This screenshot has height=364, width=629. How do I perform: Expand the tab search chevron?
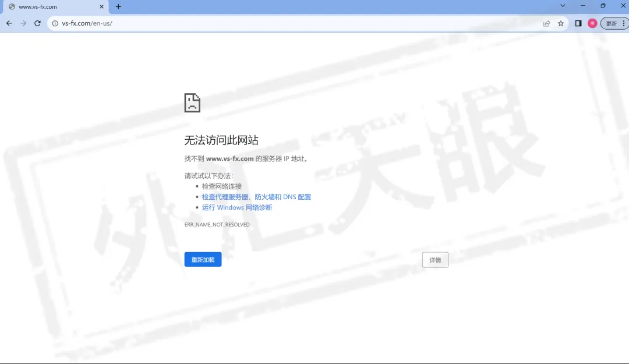point(563,6)
